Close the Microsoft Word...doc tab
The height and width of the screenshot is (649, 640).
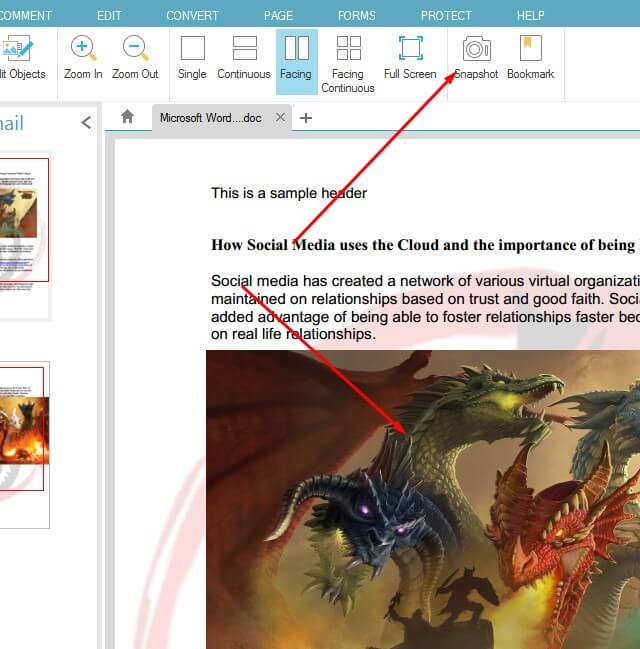click(x=280, y=118)
